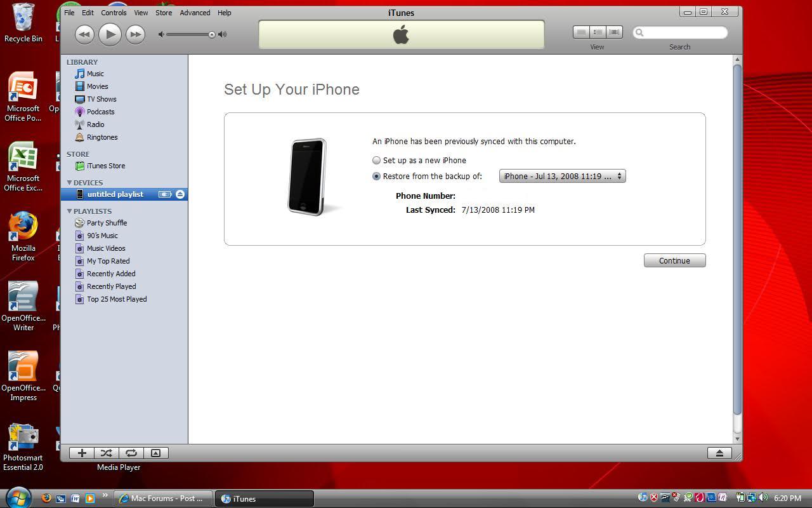
Task: Open Mozilla Firefox desktop shortcut
Action: [23, 237]
